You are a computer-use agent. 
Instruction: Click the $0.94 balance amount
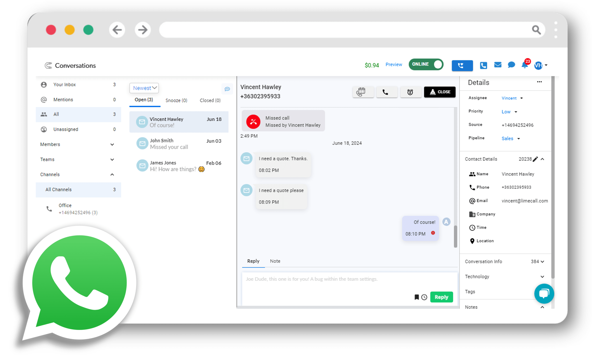[372, 65]
